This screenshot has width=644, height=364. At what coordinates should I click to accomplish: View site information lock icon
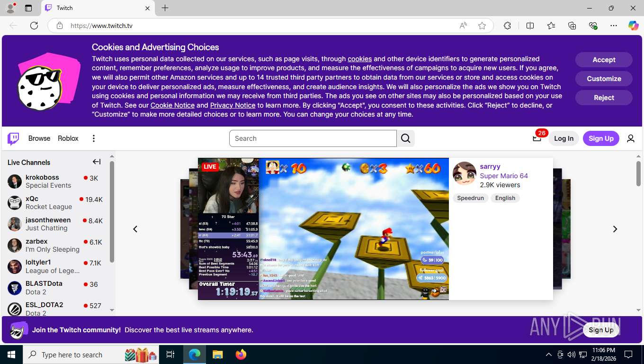pyautogui.click(x=60, y=26)
